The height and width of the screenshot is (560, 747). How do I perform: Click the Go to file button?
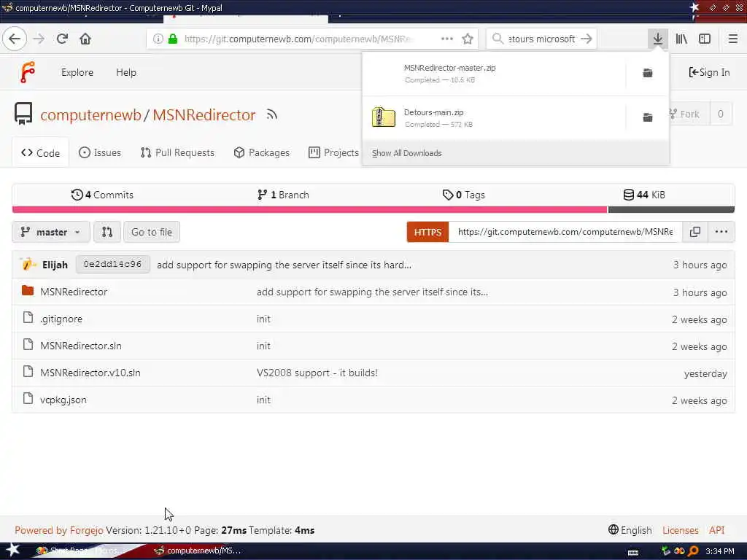[x=152, y=232]
